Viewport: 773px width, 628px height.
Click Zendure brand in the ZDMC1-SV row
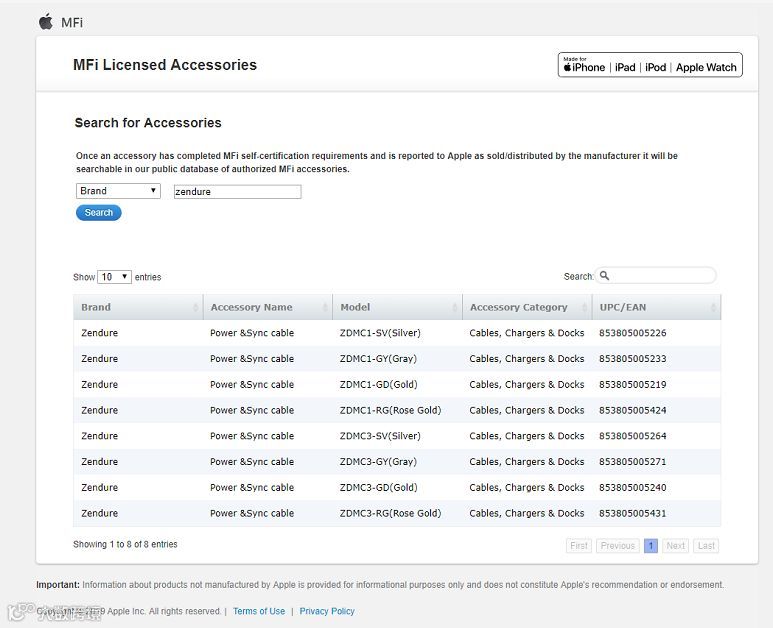(100, 333)
